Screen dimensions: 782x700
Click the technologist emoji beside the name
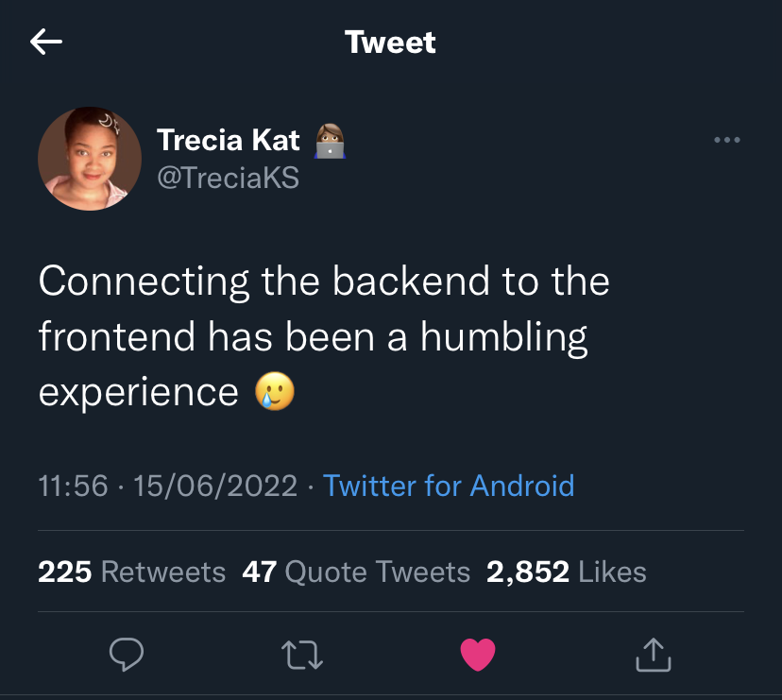click(329, 142)
